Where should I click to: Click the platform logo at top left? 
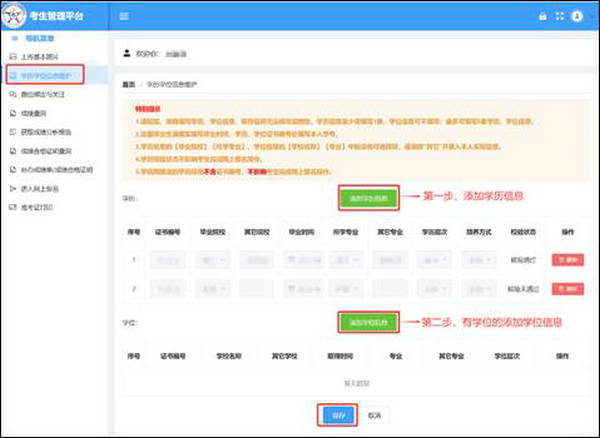16,16
